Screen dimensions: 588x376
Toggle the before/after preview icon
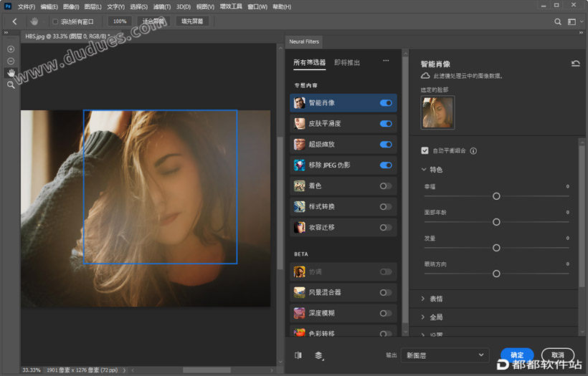(x=298, y=355)
